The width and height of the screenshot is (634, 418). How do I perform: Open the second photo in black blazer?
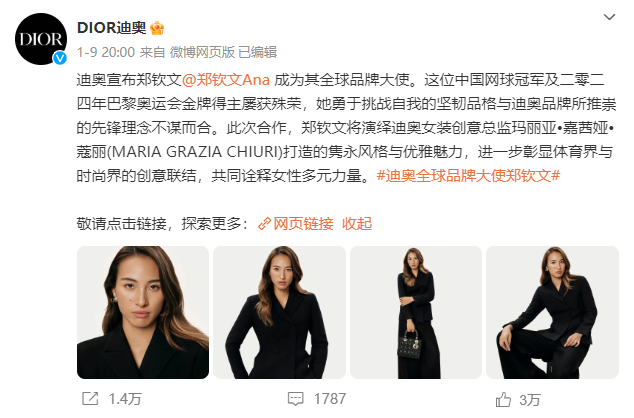coord(279,312)
